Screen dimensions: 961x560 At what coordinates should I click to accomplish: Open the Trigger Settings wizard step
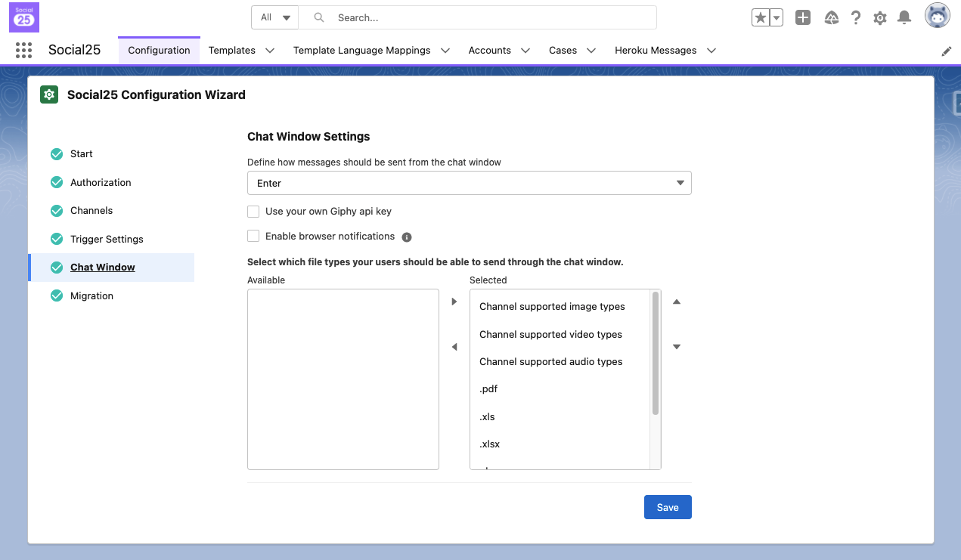coord(107,239)
